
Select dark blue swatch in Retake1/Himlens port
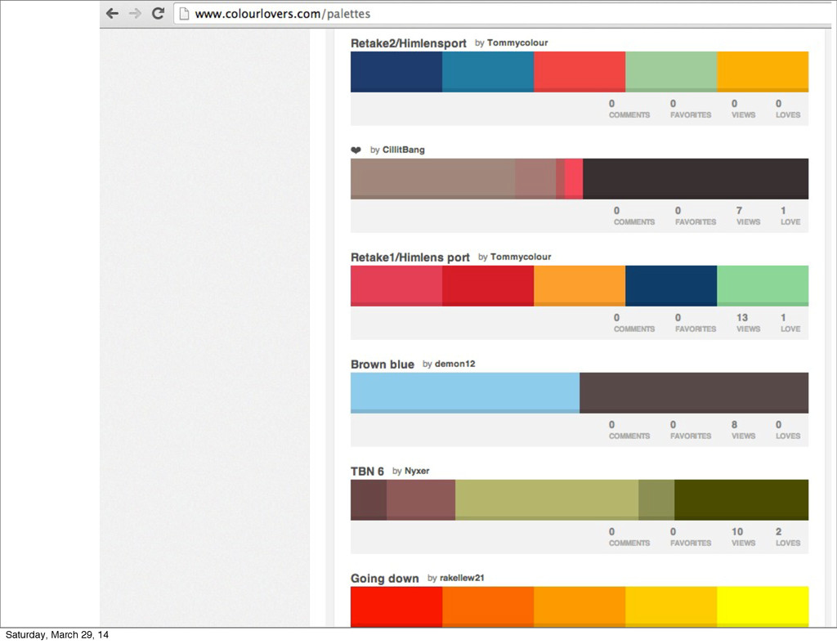(x=671, y=286)
